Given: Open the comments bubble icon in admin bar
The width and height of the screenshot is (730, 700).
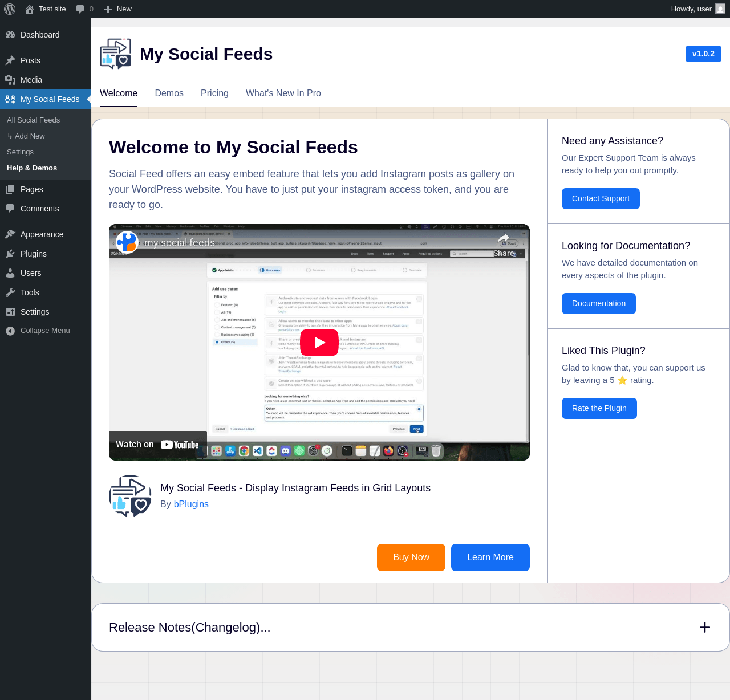Looking at the screenshot, I should tap(80, 9).
